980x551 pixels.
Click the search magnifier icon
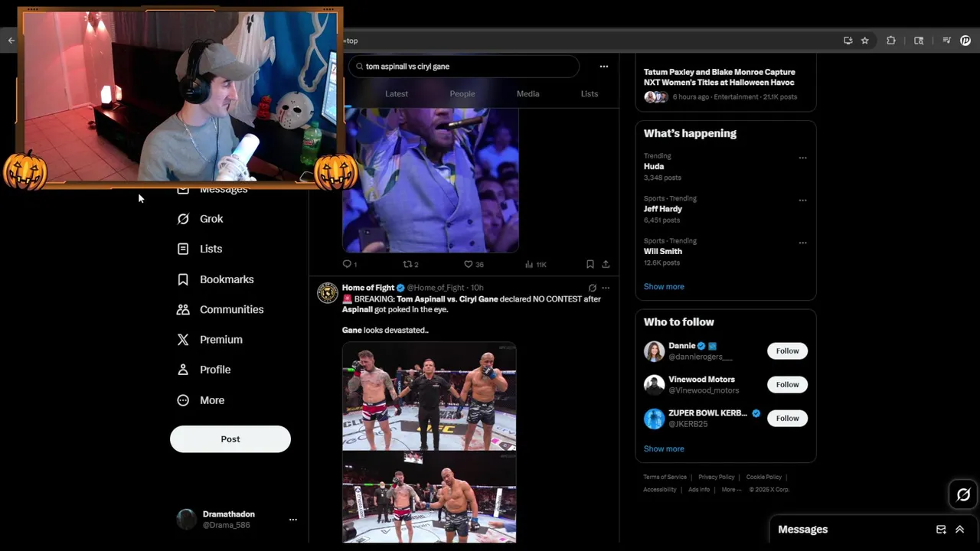[359, 67]
